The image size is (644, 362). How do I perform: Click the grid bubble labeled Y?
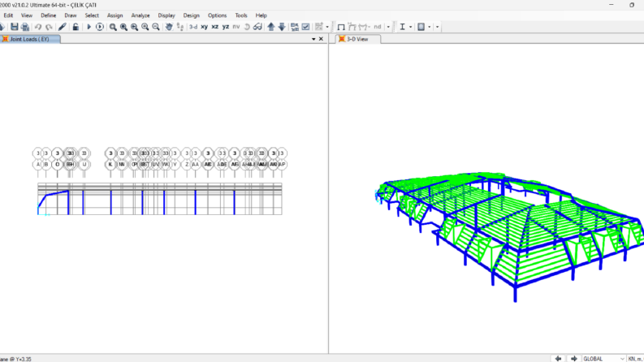[175, 164]
